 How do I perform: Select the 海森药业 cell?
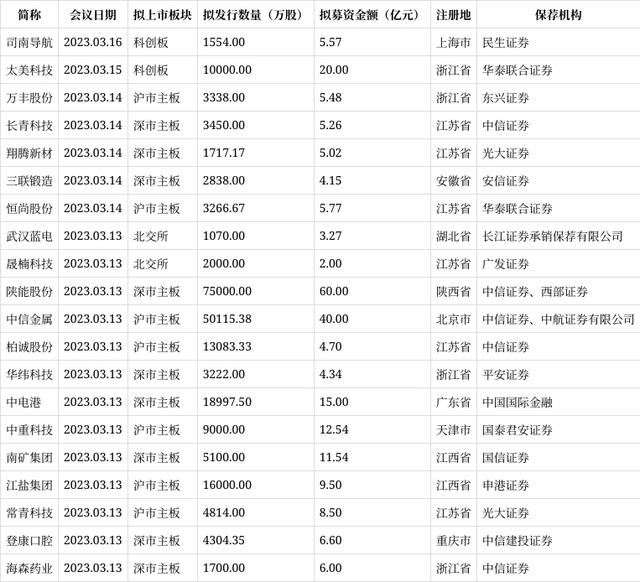click(x=29, y=568)
